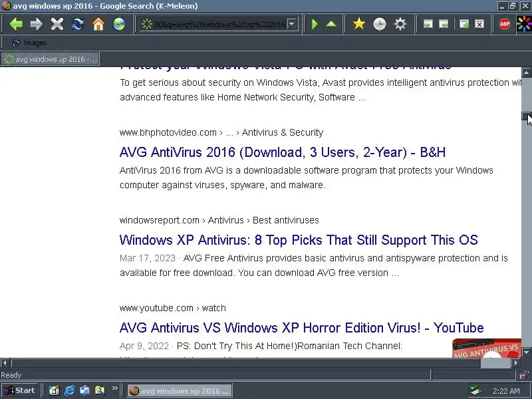Select the avg windows xp 2016 tab
The height and width of the screenshot is (399, 532).
tap(50, 59)
